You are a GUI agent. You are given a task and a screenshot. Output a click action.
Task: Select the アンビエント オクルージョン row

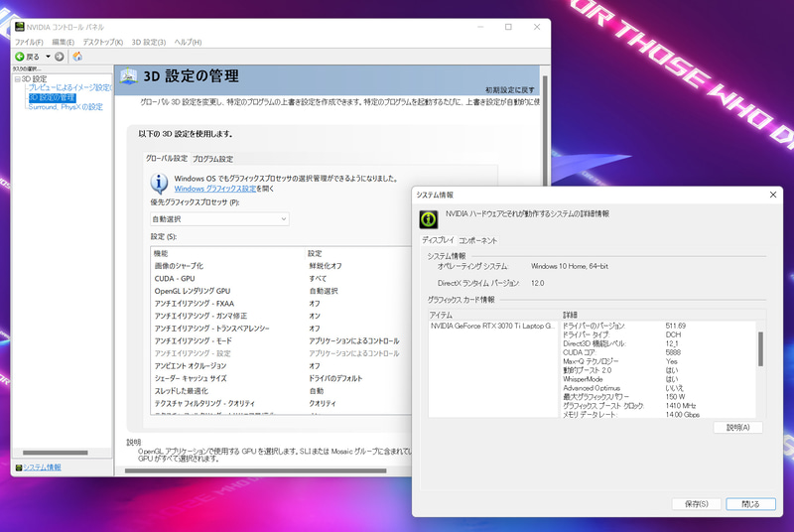click(281, 366)
